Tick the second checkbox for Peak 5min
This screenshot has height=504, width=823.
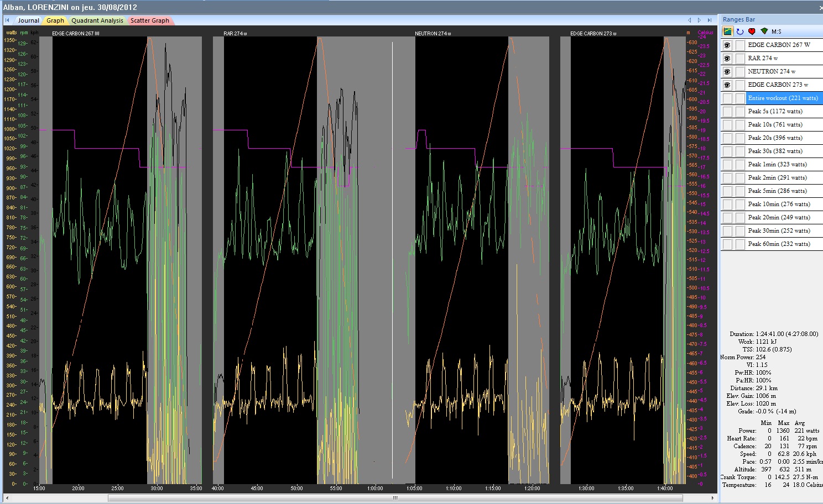point(740,191)
